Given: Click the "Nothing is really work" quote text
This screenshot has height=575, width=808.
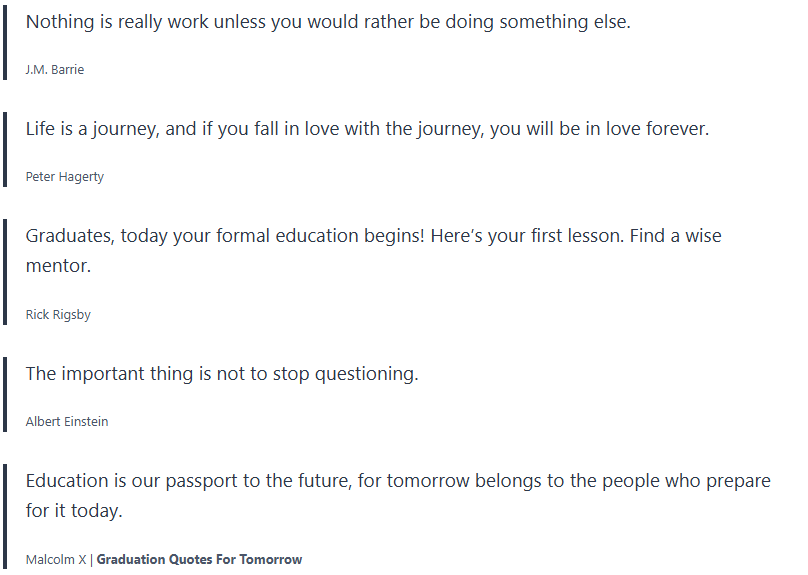Looking at the screenshot, I should click(328, 22).
